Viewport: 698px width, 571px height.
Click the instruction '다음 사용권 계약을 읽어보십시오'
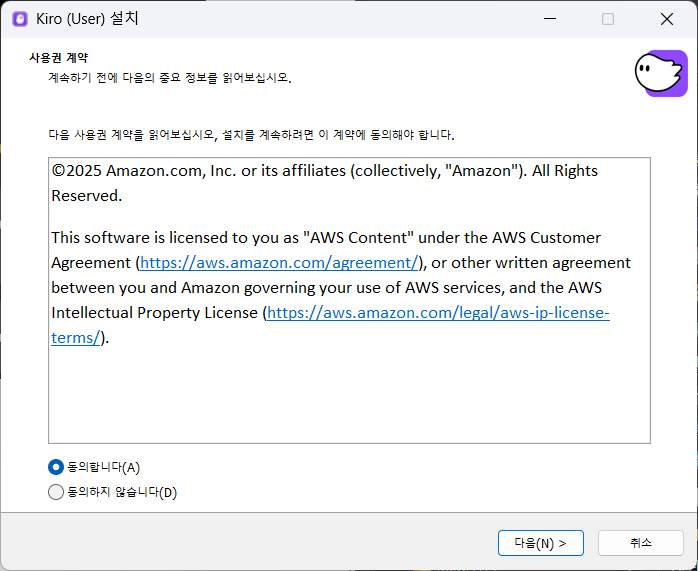coord(251,134)
